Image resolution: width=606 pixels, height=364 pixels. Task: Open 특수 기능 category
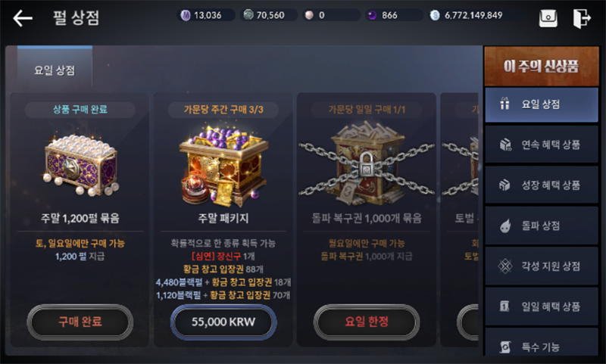click(541, 343)
